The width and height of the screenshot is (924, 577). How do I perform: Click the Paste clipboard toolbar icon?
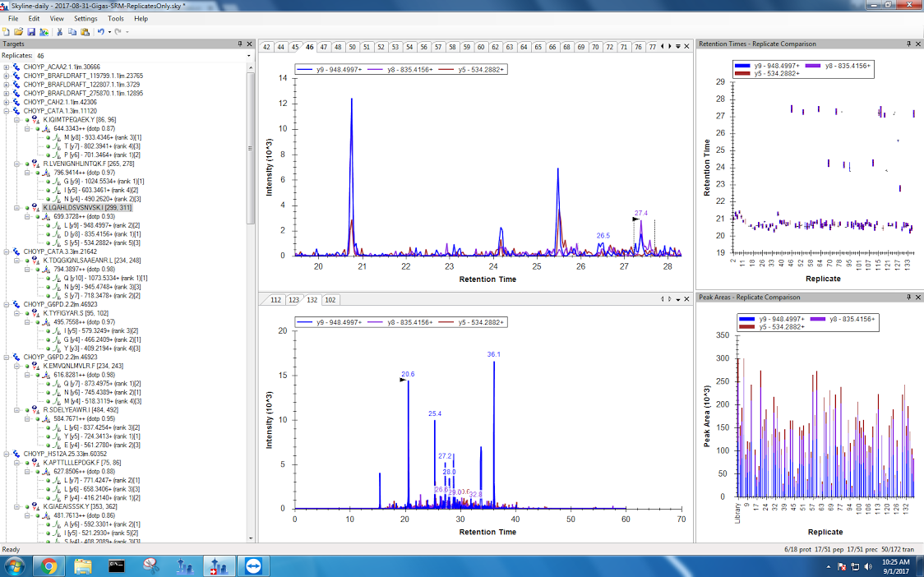tap(85, 31)
